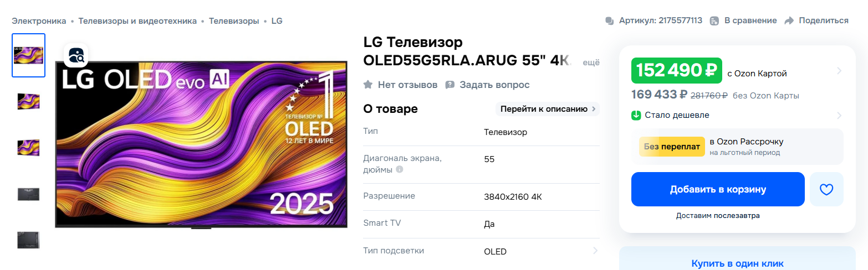Click the copy icon next to Артикул
This screenshot has height=270, width=868.
[610, 21]
